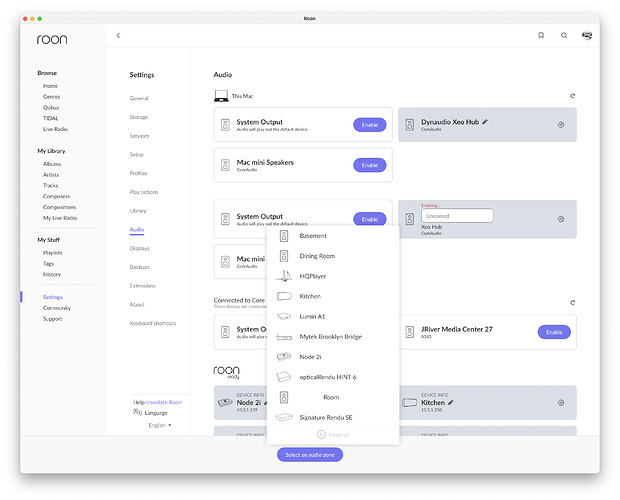Image resolution: width=620 pixels, height=500 pixels.
Task: Open the bookmarks icon
Action: 541,35
